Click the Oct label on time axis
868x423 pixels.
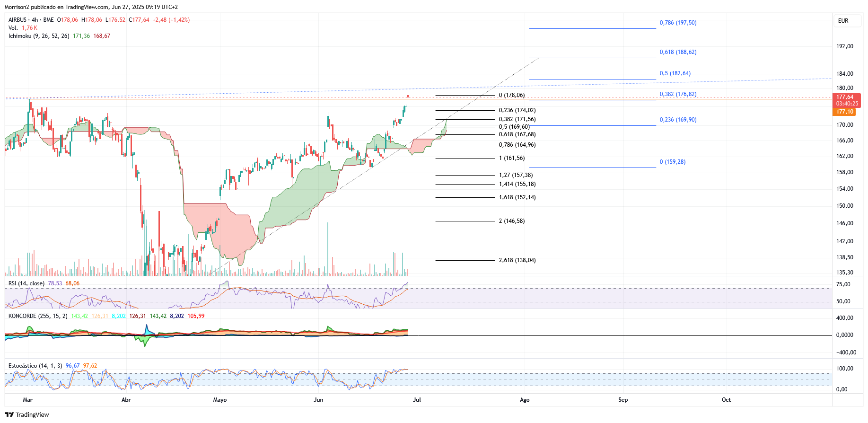tap(726, 400)
